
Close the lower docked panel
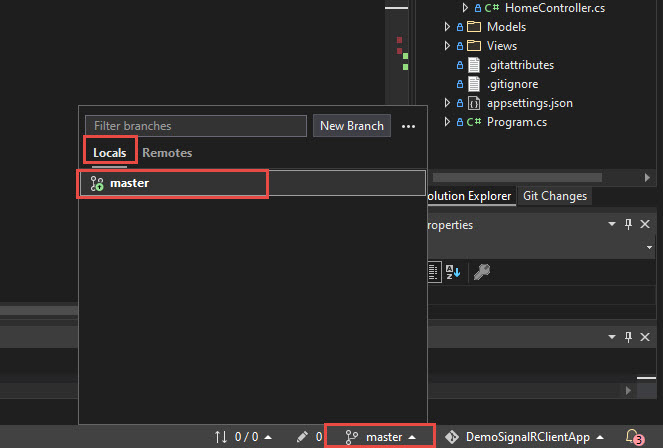tap(645, 337)
